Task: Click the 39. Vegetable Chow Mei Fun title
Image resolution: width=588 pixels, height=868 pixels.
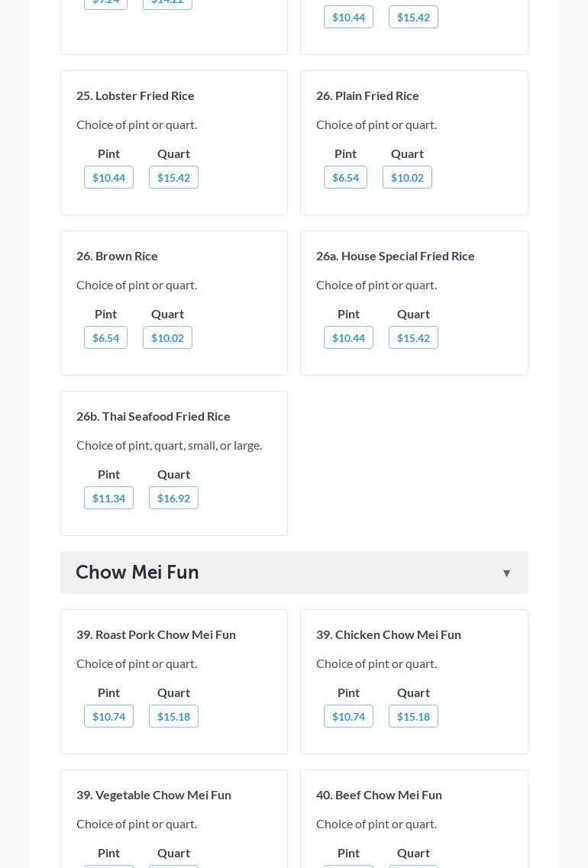Action: pos(153,795)
